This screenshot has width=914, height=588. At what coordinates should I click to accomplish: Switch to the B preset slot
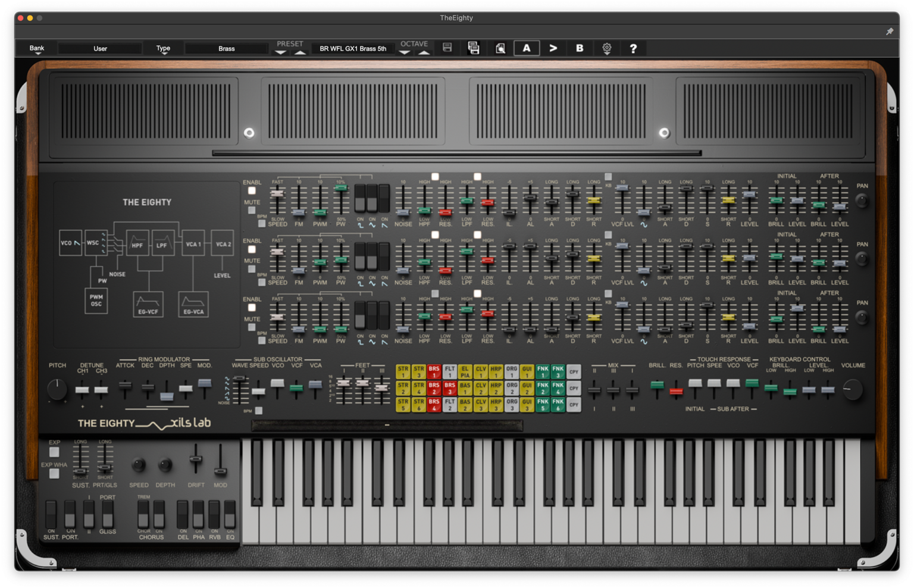pyautogui.click(x=579, y=48)
